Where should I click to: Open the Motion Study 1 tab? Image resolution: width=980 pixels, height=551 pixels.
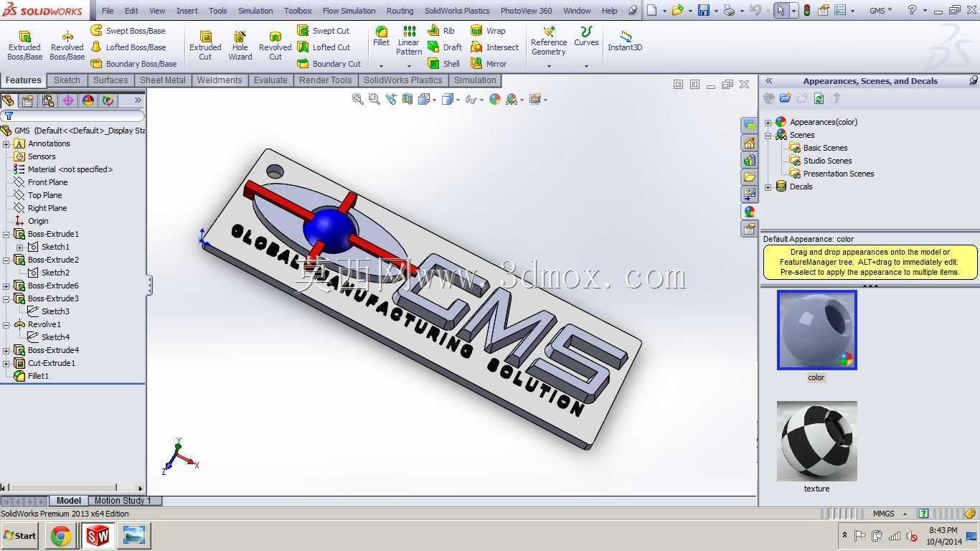click(x=123, y=501)
